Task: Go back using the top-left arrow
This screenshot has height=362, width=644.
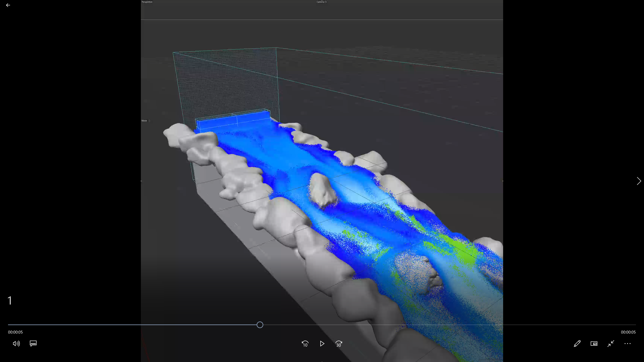Action: click(x=8, y=5)
